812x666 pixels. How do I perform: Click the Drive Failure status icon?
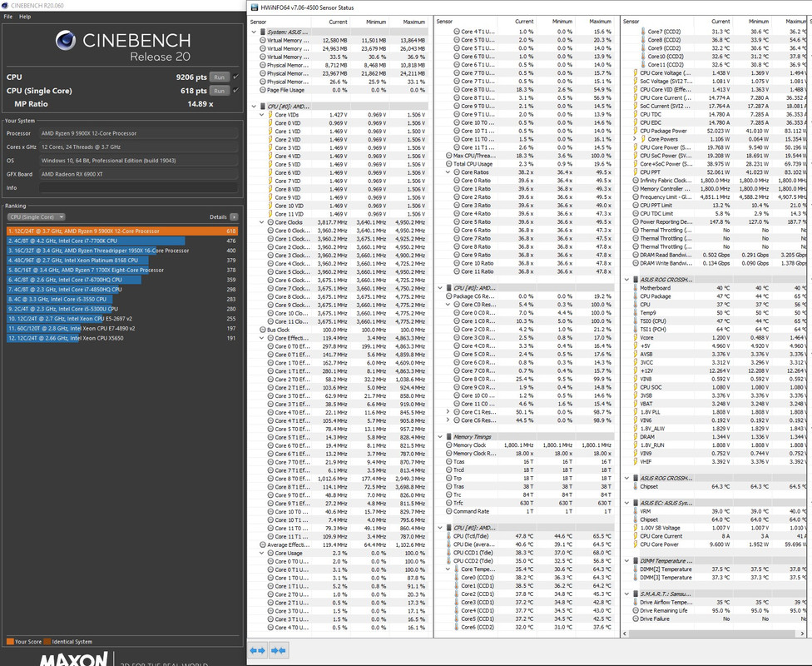point(636,619)
